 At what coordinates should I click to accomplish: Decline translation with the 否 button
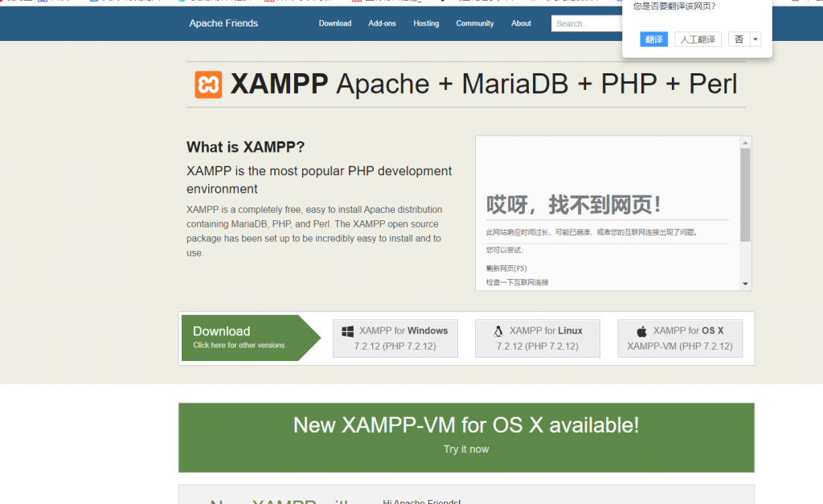pyautogui.click(x=739, y=39)
